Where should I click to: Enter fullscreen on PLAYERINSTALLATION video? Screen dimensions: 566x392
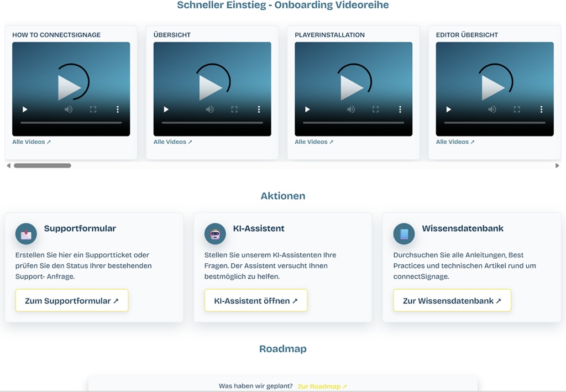click(375, 109)
